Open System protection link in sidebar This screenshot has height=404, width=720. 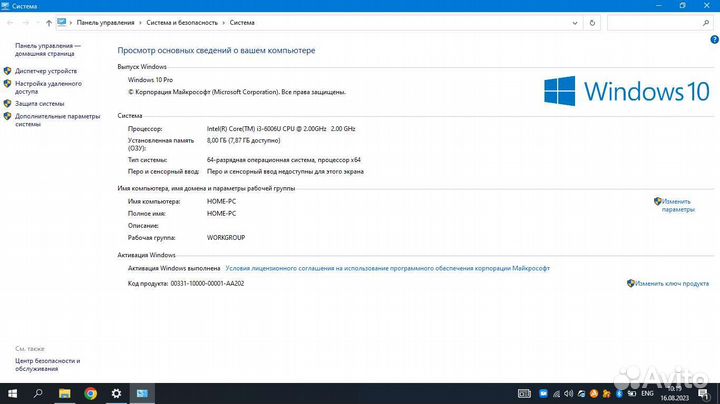(39, 104)
